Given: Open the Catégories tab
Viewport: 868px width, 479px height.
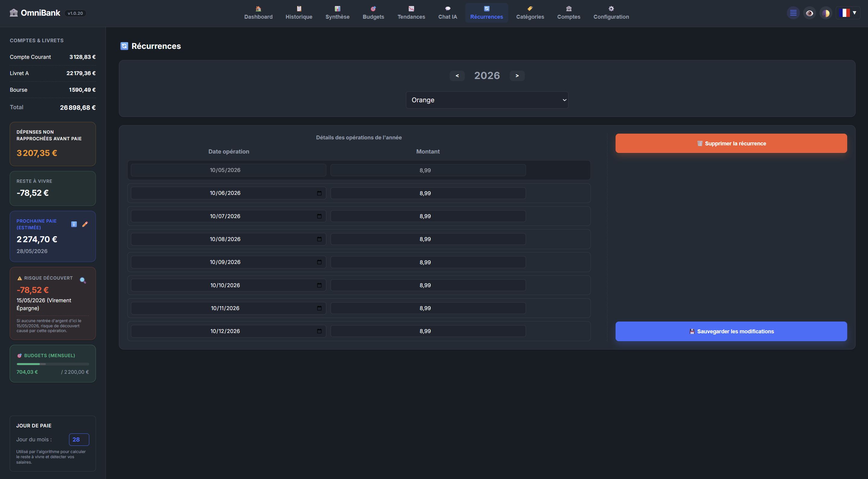Looking at the screenshot, I should (530, 13).
